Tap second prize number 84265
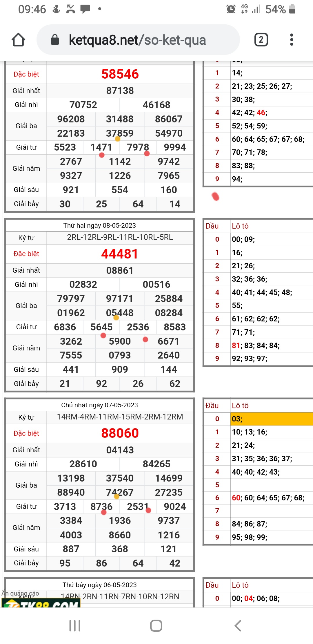Viewport: 313px width, 644px height. point(156,464)
